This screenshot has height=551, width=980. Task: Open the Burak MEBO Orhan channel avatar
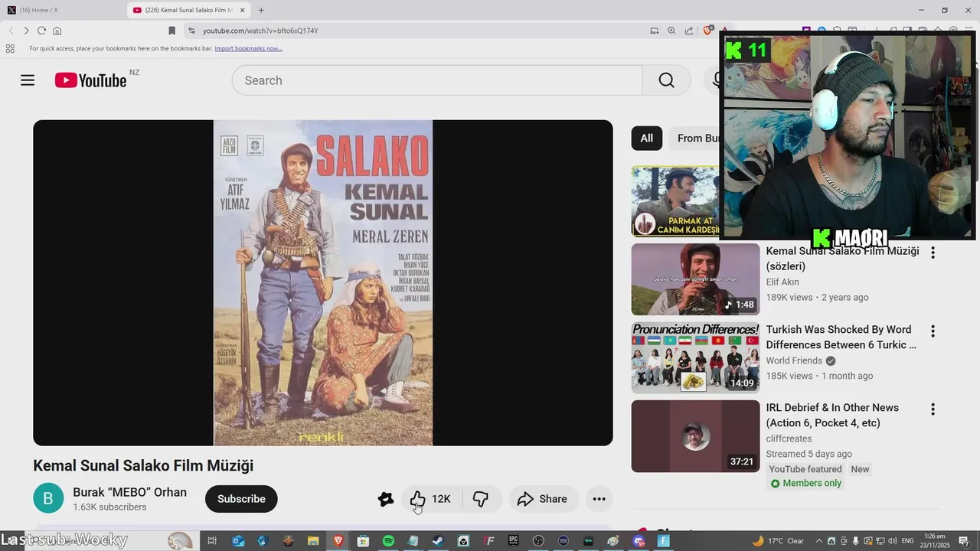48,499
